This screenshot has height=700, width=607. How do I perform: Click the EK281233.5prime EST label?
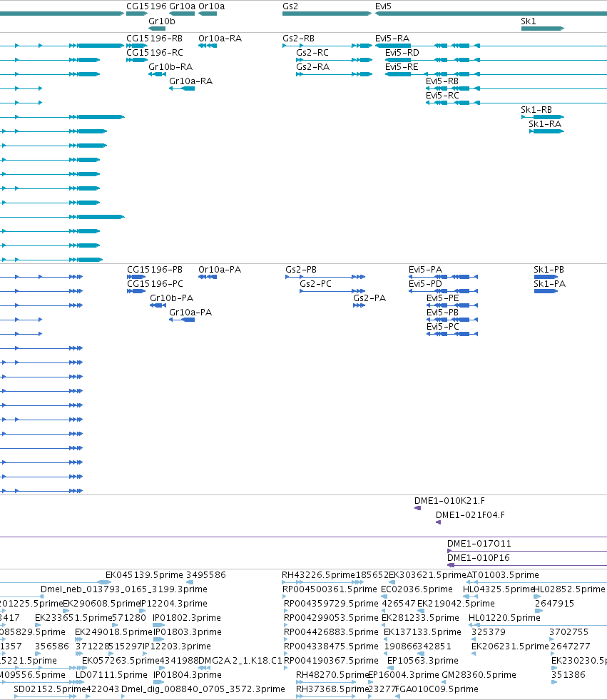(420, 618)
